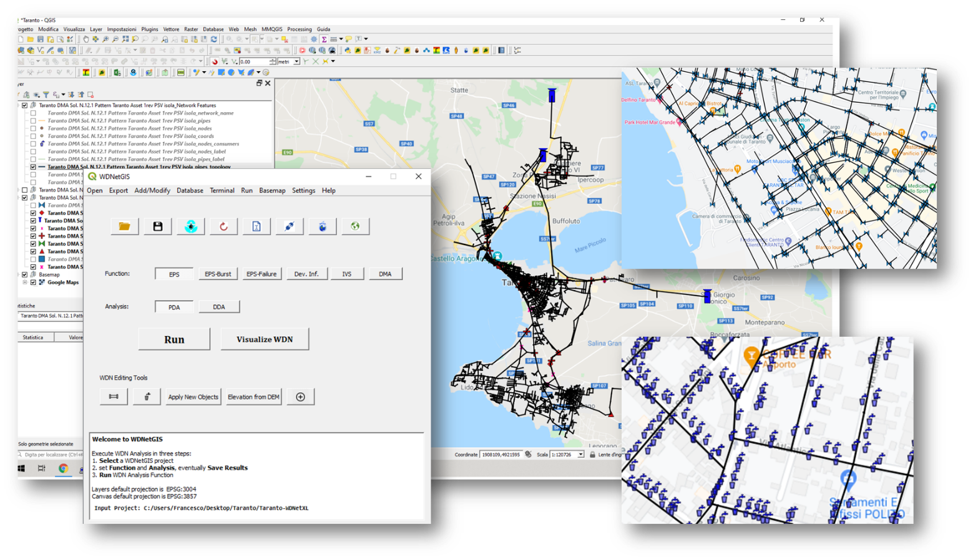The image size is (973, 560).
Task: Toggle the isola_Network Features group checkbox
Action: pyautogui.click(x=25, y=105)
